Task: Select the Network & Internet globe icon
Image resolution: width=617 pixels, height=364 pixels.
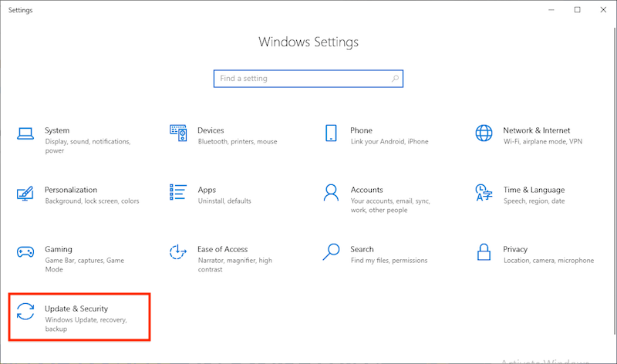Action: point(484,133)
